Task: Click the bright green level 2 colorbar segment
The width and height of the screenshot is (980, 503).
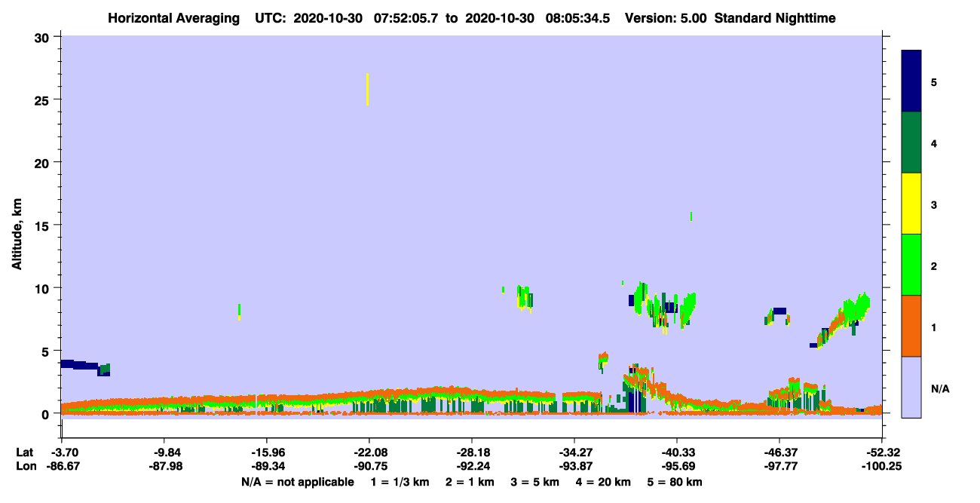Action: click(x=911, y=265)
